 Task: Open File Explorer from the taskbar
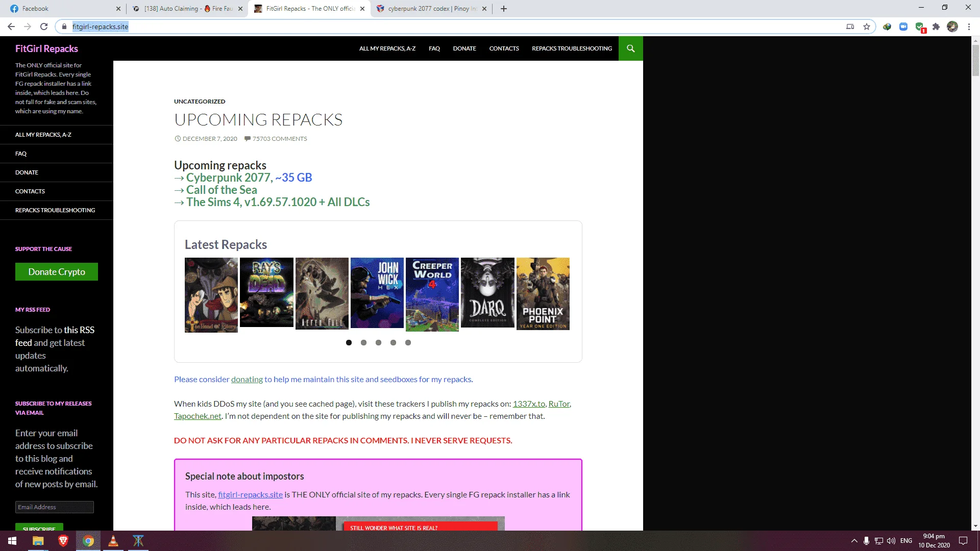tap(38, 541)
